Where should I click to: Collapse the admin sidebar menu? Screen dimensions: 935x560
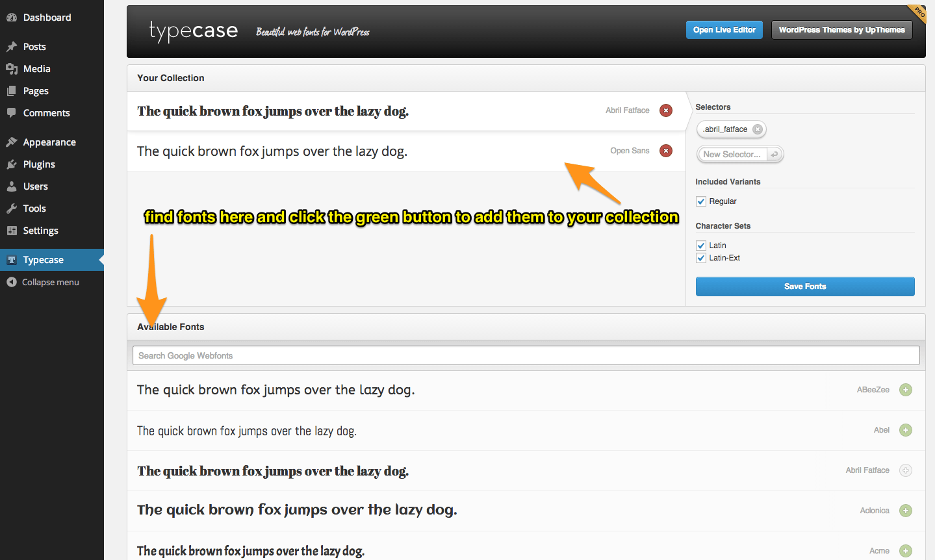(10, 282)
